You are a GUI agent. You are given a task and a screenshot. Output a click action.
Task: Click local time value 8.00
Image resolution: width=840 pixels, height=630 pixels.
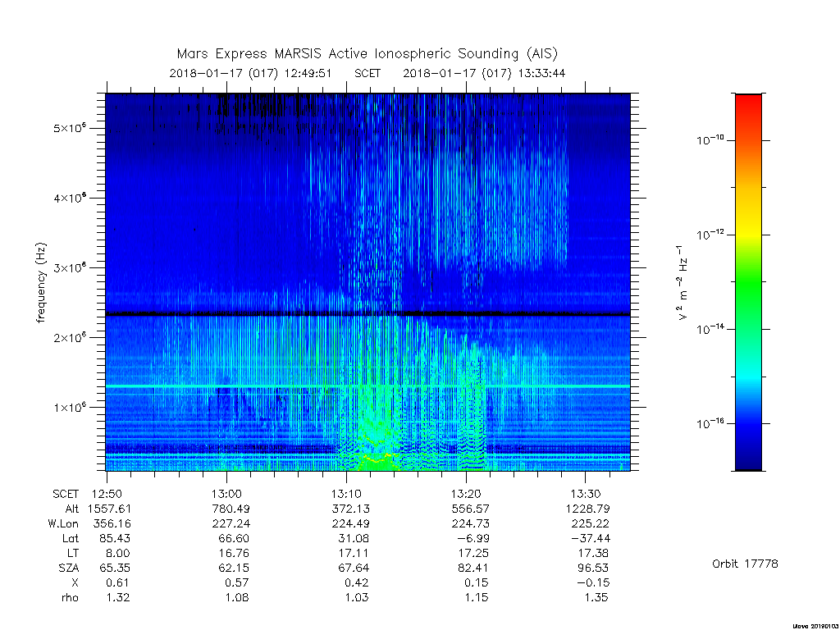point(118,553)
